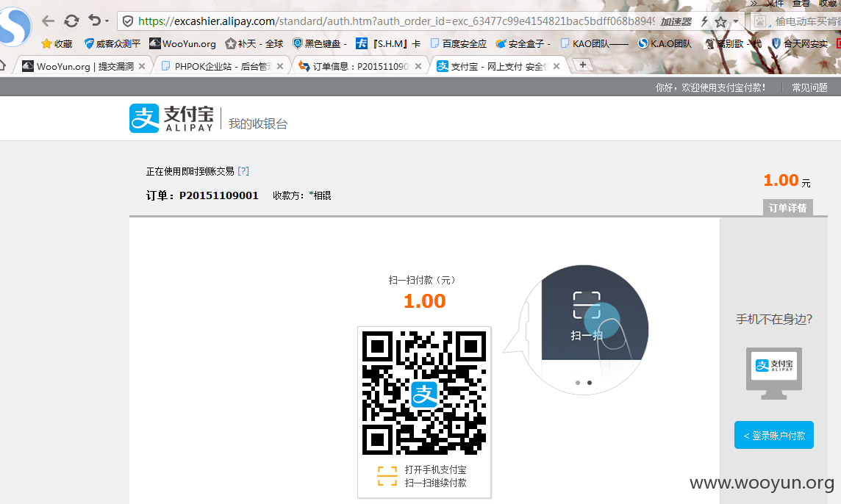
Task: Select the second carousel dot
Action: (x=590, y=383)
